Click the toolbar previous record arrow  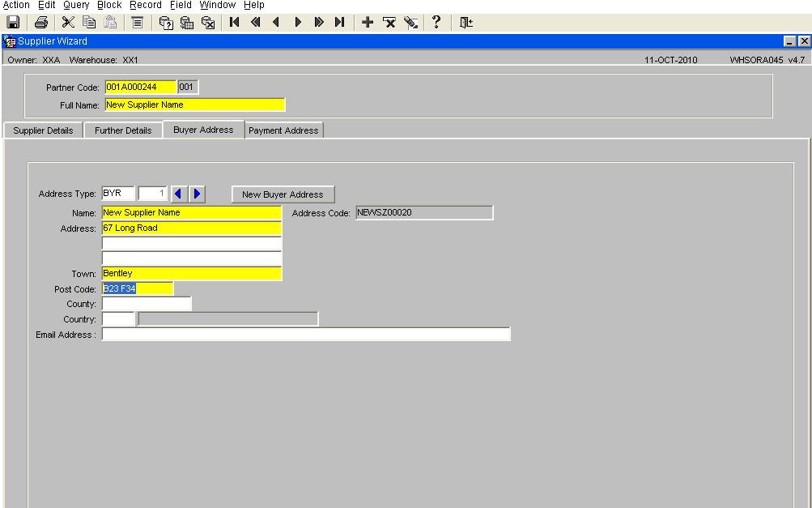pos(276,23)
